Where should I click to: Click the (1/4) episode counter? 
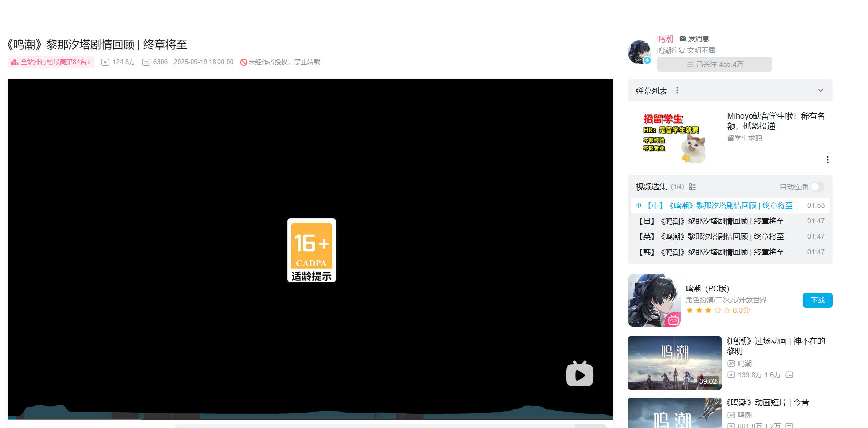pos(677,187)
